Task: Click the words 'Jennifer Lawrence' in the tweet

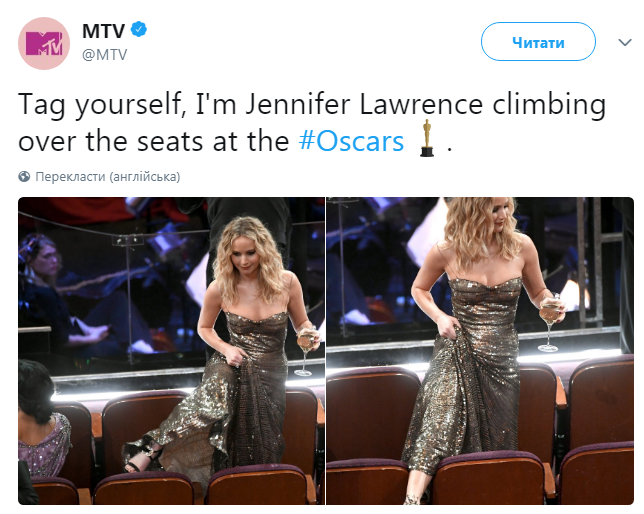Action: coord(364,104)
